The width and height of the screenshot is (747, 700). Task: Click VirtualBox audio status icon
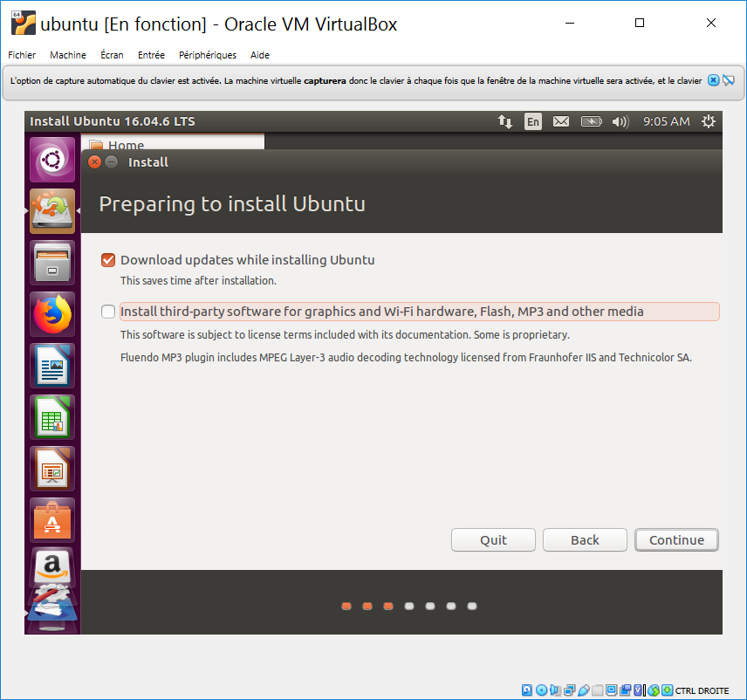tap(556, 690)
